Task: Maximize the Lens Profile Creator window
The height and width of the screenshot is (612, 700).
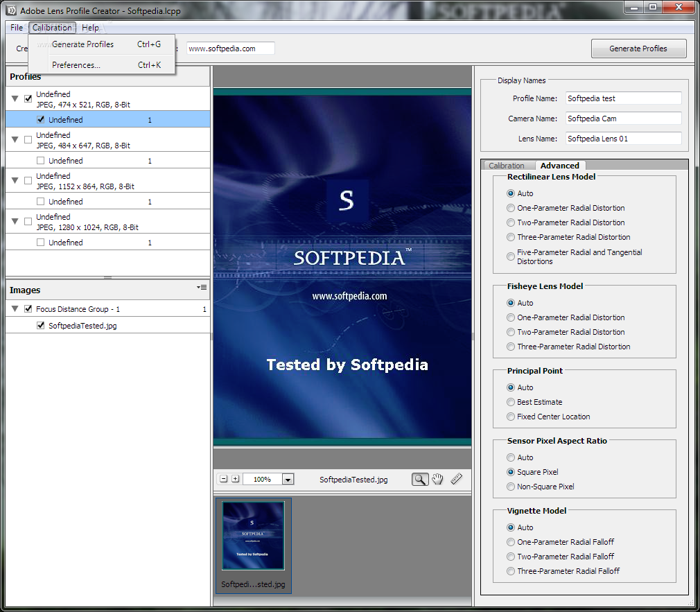Action: [x=653, y=7]
